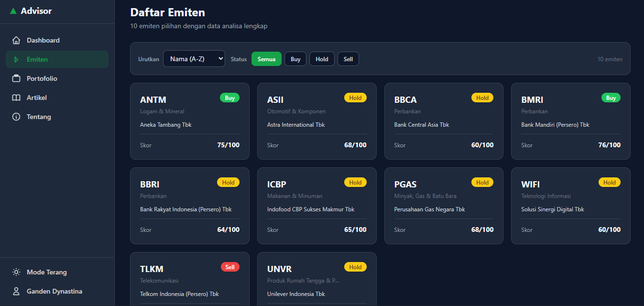Open the ANTM emiten card
This screenshot has width=644, height=306.
[x=190, y=121]
